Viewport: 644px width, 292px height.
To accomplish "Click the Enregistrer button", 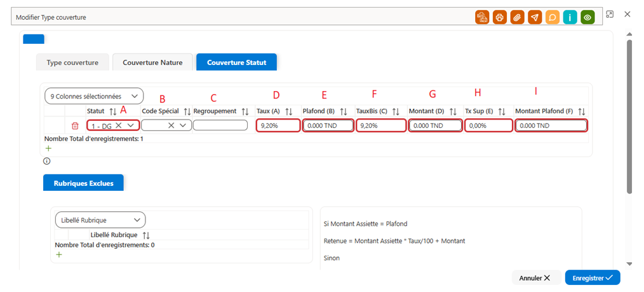I will pos(593,277).
